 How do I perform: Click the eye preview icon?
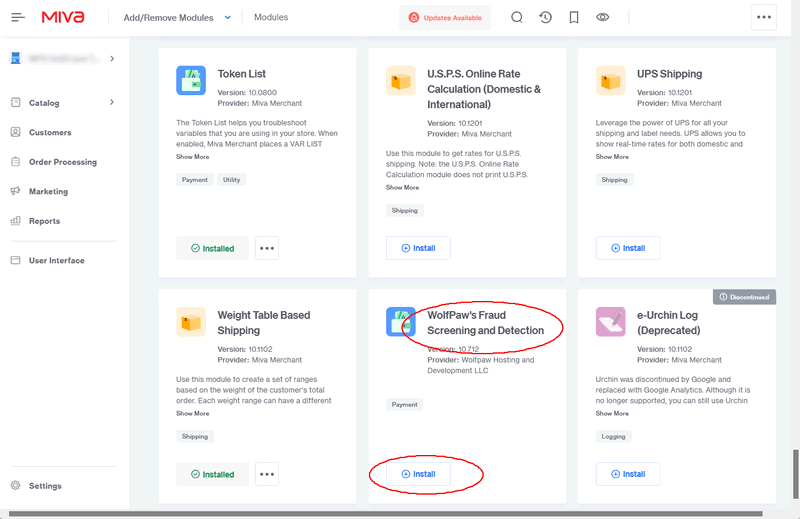tap(602, 17)
